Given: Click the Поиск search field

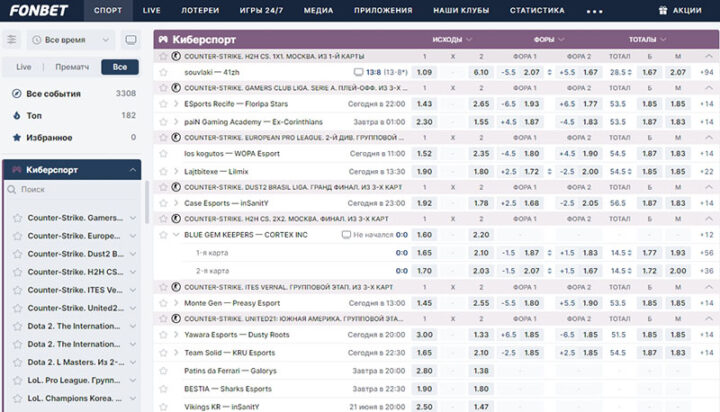Looking at the screenshot, I should click(x=75, y=189).
